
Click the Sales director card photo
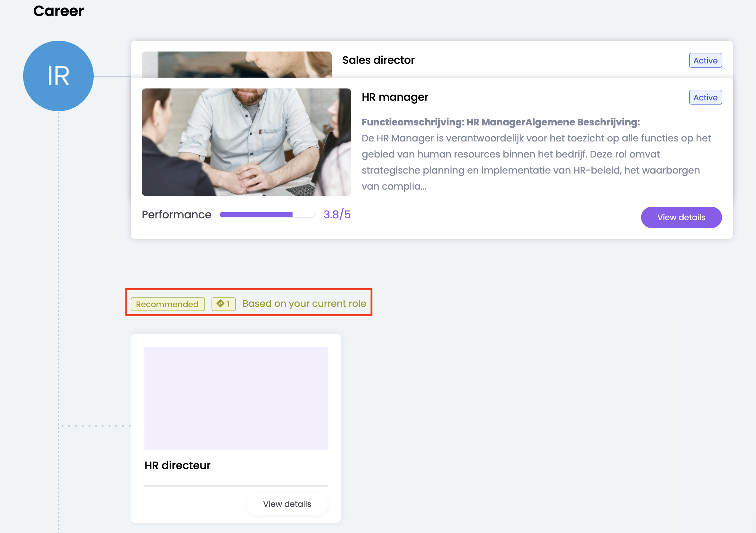pos(236,65)
